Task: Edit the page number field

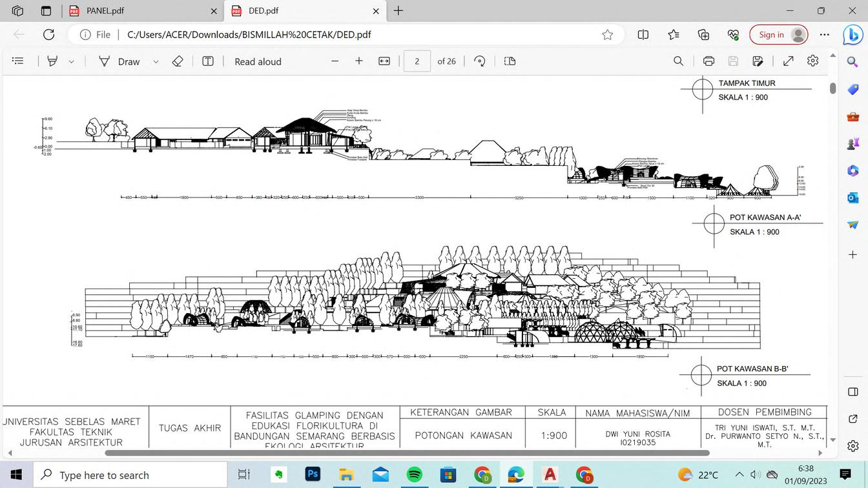Action: 417,61
